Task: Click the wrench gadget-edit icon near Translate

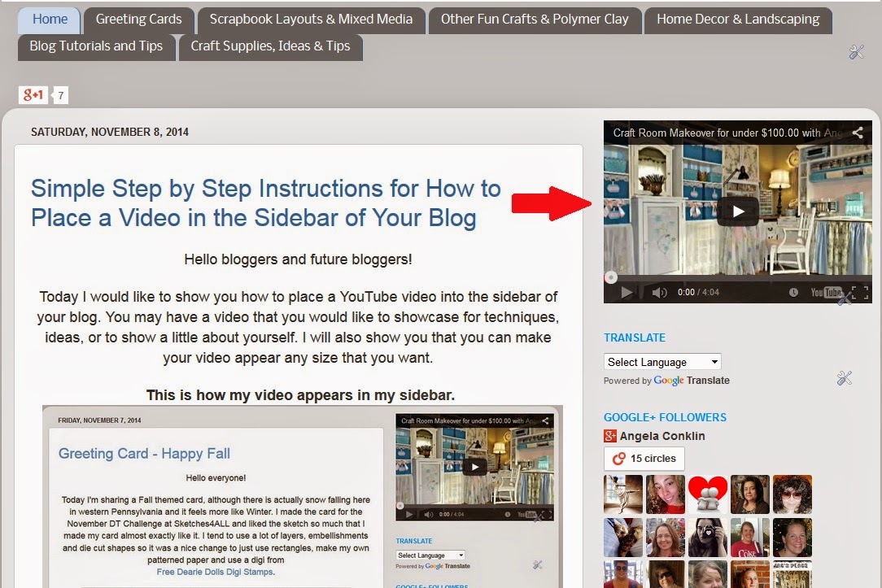Action: tap(844, 377)
